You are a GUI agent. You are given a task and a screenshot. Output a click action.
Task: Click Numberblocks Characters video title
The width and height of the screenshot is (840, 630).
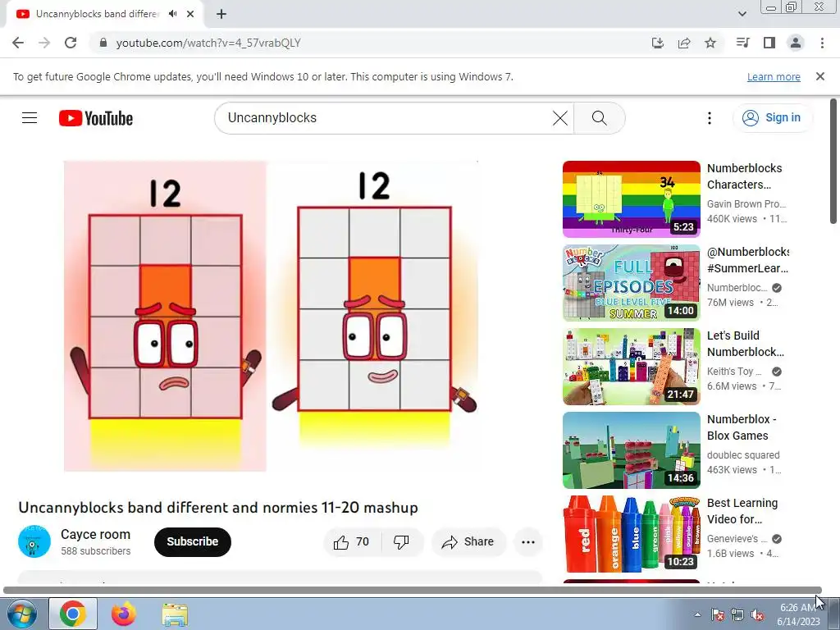(x=745, y=176)
